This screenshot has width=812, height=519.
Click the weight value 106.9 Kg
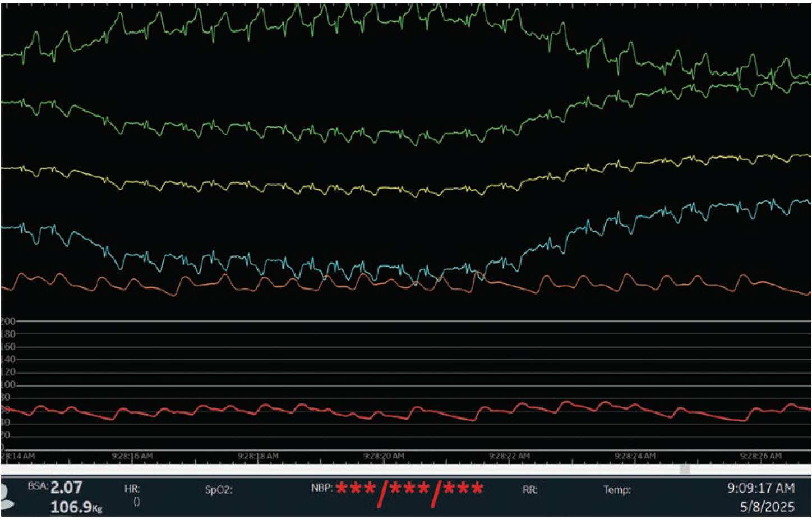pyautogui.click(x=76, y=507)
